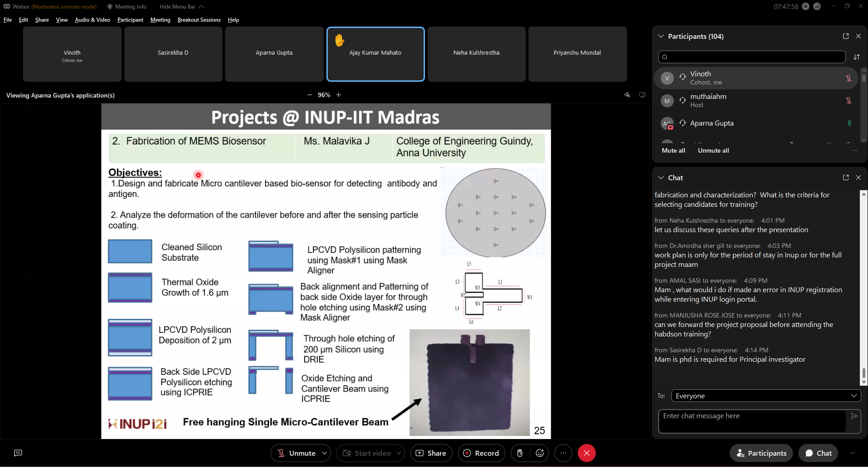Select Vinoth's video tile
868x467 pixels.
(72, 54)
